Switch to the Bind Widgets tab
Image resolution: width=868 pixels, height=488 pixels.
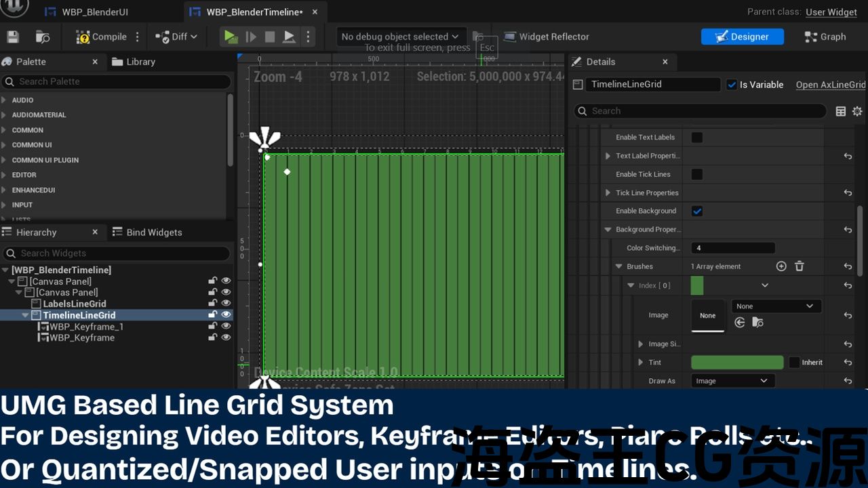(x=153, y=232)
